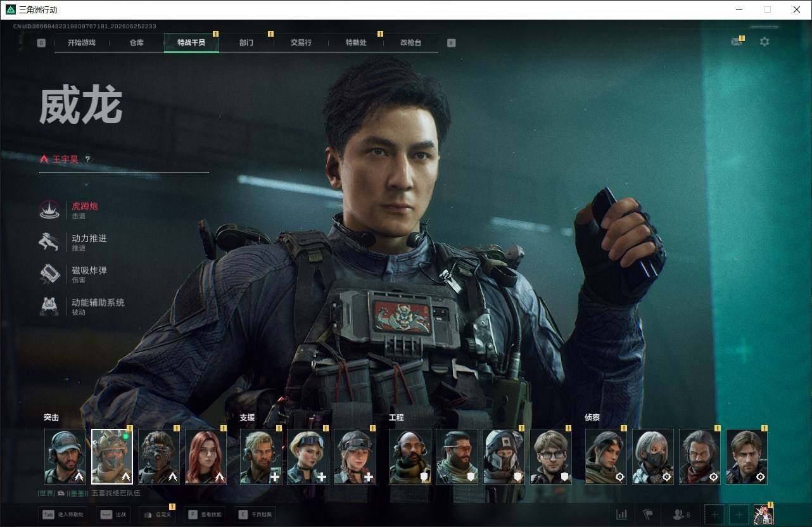Click the flag icon in bottom bar
The height and width of the screenshot is (527, 812).
coord(648,514)
